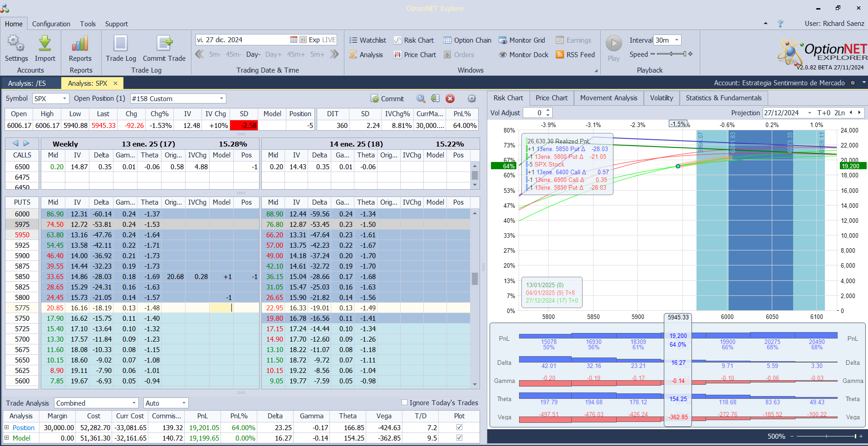Screen dimensions: 868x446
Task: Collapse the ribbon with the up arrow
Action: (x=766, y=23)
